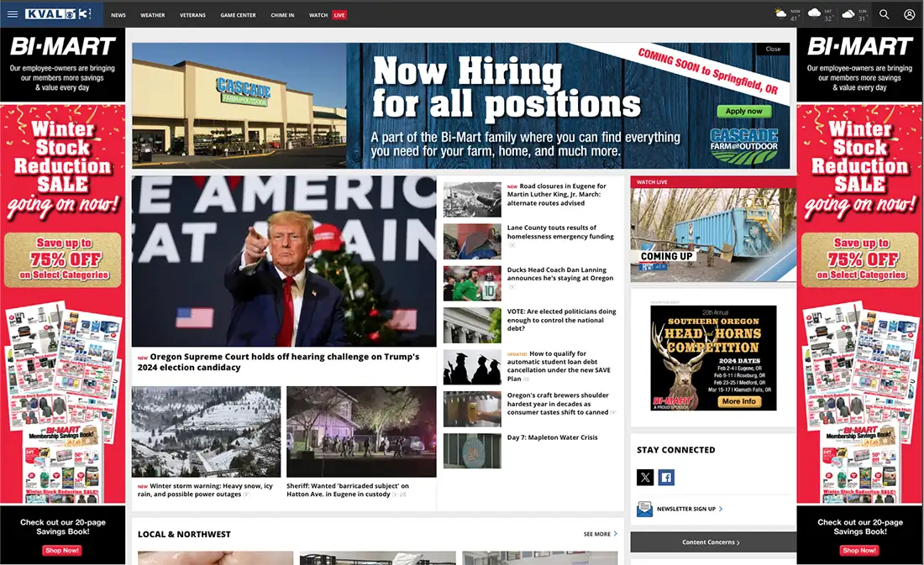Open student loan SAVE Plan story
The image size is (924, 565).
[559, 366]
